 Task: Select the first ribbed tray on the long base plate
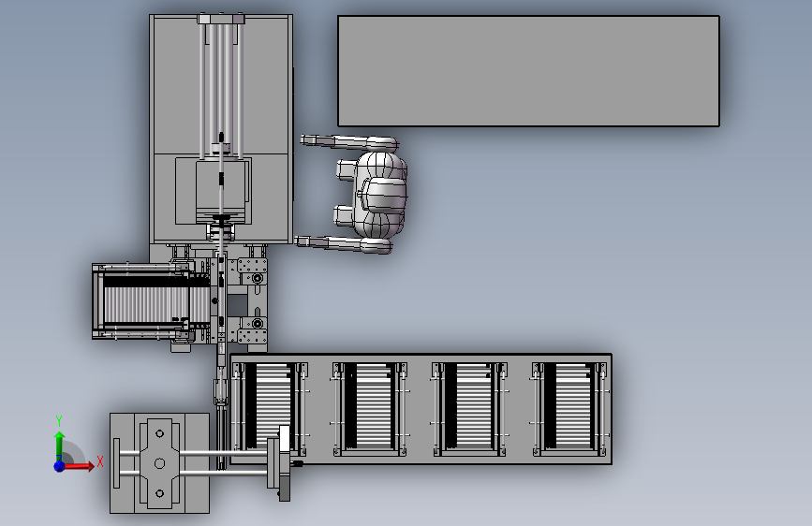[270, 409]
